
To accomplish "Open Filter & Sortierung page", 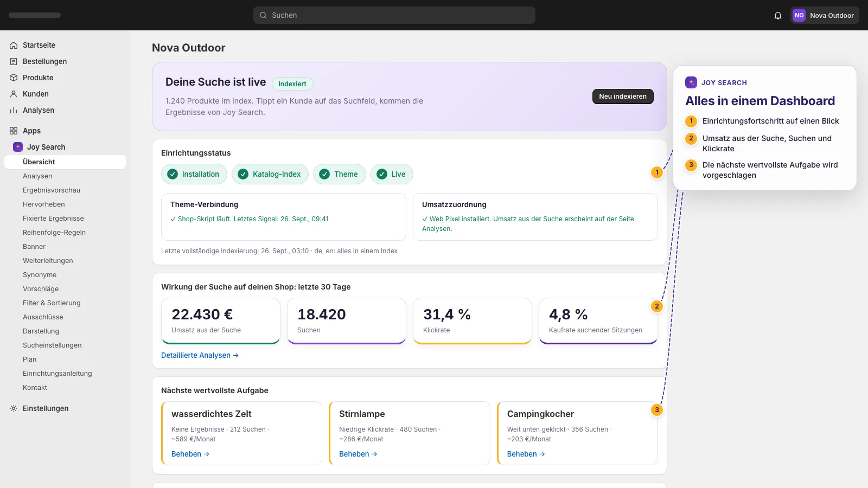I will 65,303.
